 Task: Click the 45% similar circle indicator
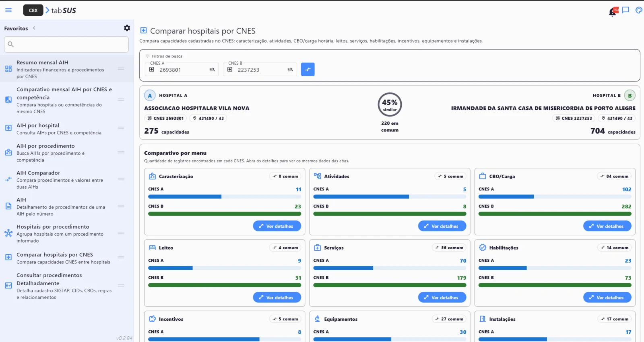point(390,105)
